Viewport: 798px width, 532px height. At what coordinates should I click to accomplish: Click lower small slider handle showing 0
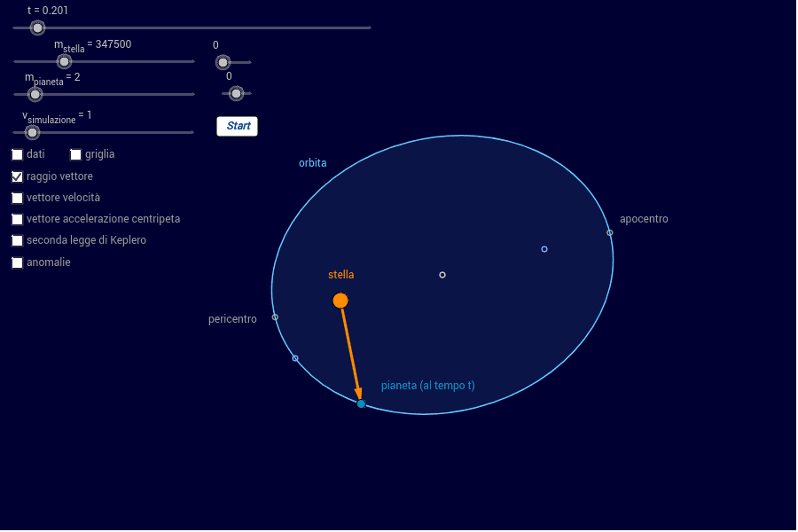236,94
